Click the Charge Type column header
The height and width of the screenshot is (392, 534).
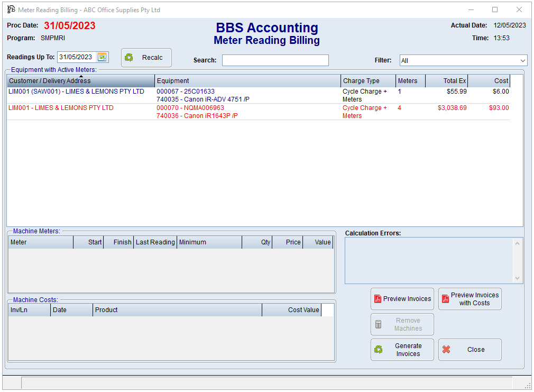pos(368,81)
